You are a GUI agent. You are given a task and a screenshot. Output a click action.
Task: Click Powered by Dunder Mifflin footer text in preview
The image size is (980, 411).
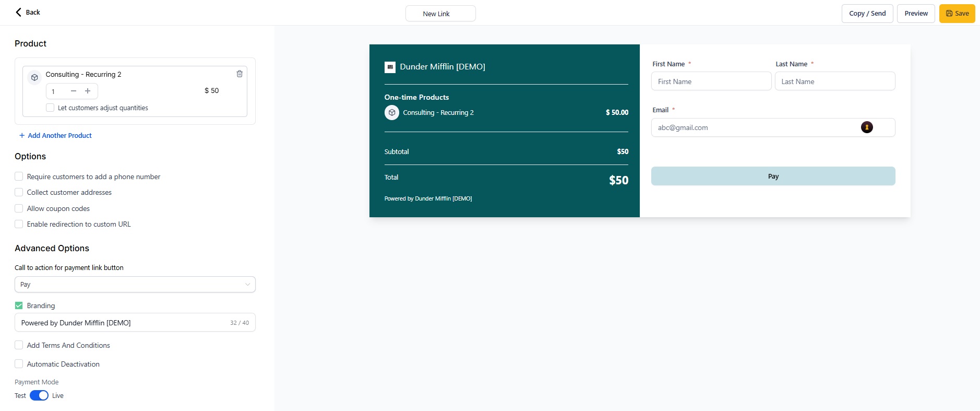[x=428, y=198]
